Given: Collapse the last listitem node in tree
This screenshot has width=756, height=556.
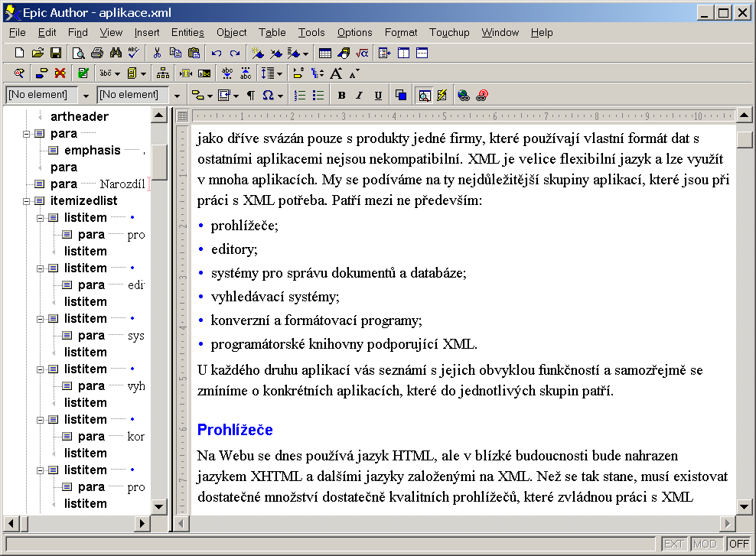Looking at the screenshot, I should tap(41, 470).
